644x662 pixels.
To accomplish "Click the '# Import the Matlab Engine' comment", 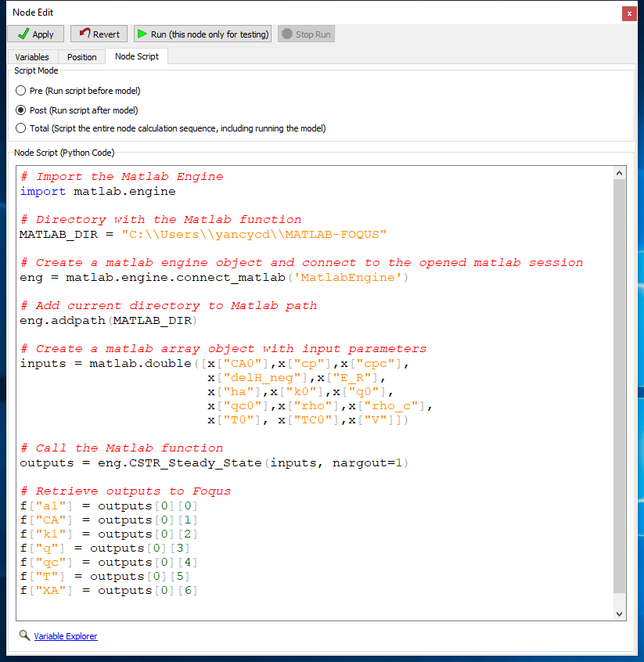I will 122,177.
